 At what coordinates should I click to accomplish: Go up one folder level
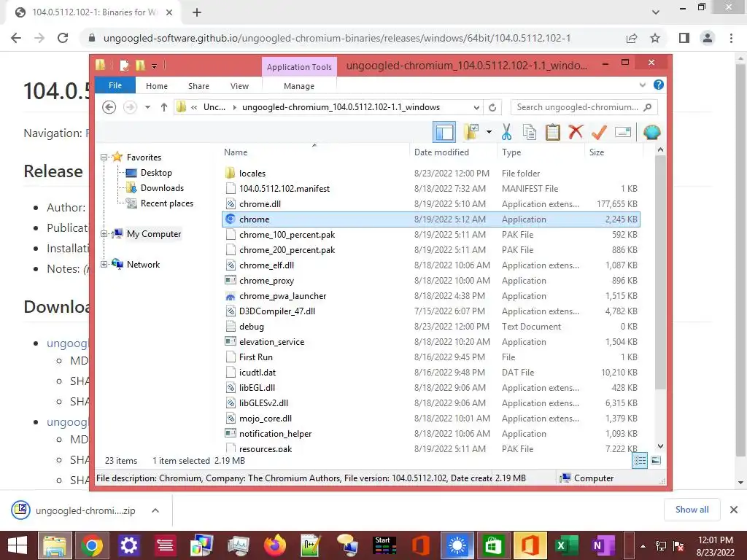[164, 107]
